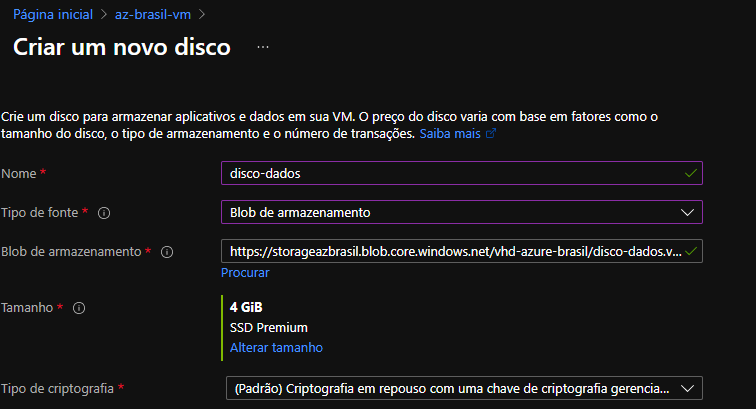Open the Tipo de fonte dropdown
Viewport: 756px width, 409px height.
(x=462, y=212)
